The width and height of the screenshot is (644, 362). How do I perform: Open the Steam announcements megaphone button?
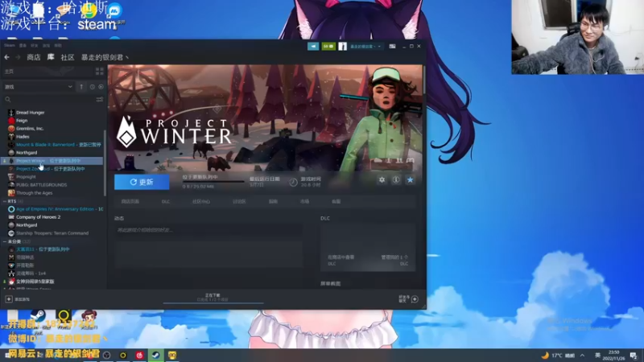[313, 47]
